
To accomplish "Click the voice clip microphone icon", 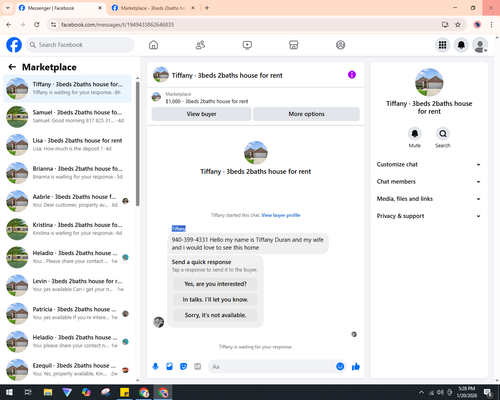I will point(155,367).
